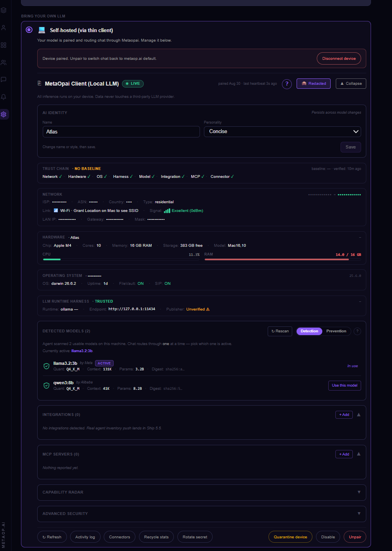The height and width of the screenshot is (551, 392).
Task: Rotate the device secret
Action: pos(195,537)
